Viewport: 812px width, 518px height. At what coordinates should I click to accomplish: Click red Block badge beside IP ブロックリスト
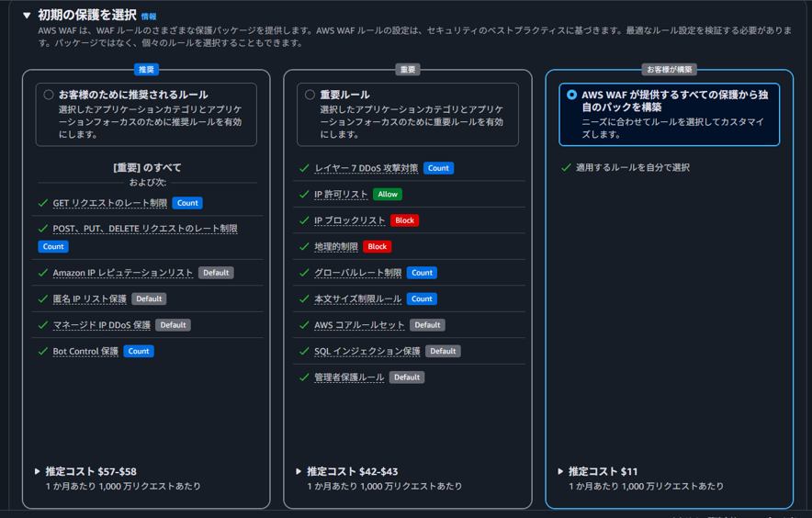404,220
